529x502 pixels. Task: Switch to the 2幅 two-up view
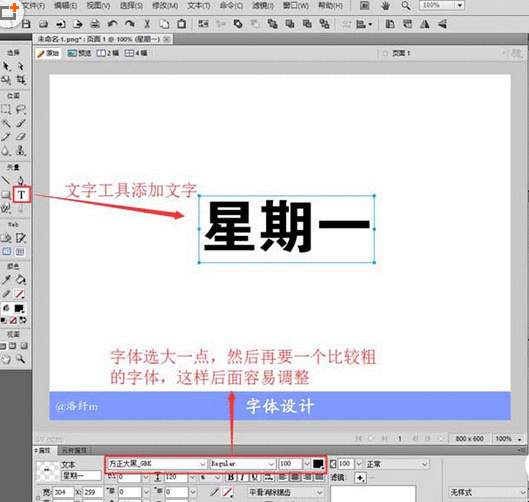[x=108, y=53]
